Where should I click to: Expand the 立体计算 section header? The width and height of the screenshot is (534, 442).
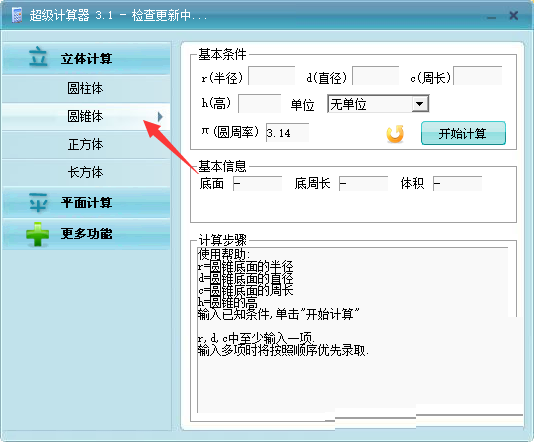tap(86, 58)
